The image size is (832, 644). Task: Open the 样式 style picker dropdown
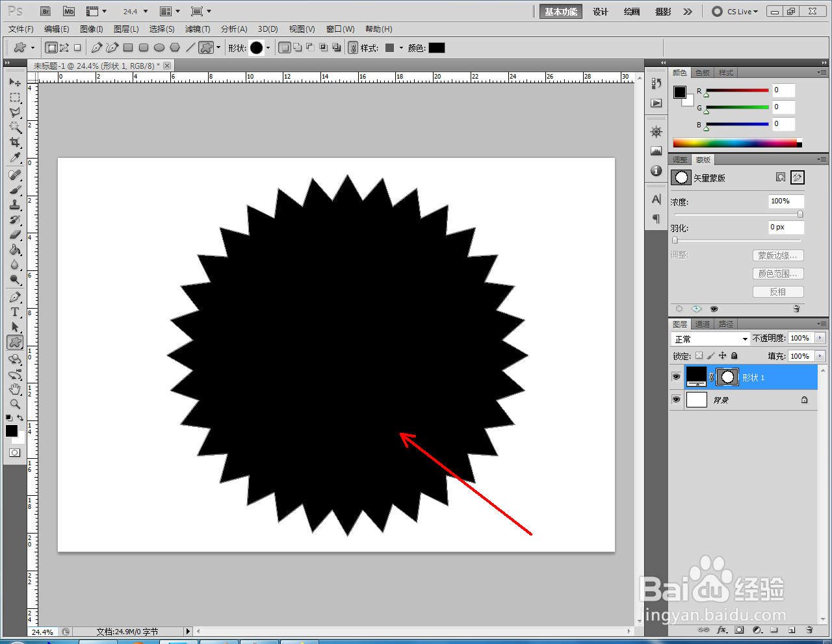(x=401, y=47)
